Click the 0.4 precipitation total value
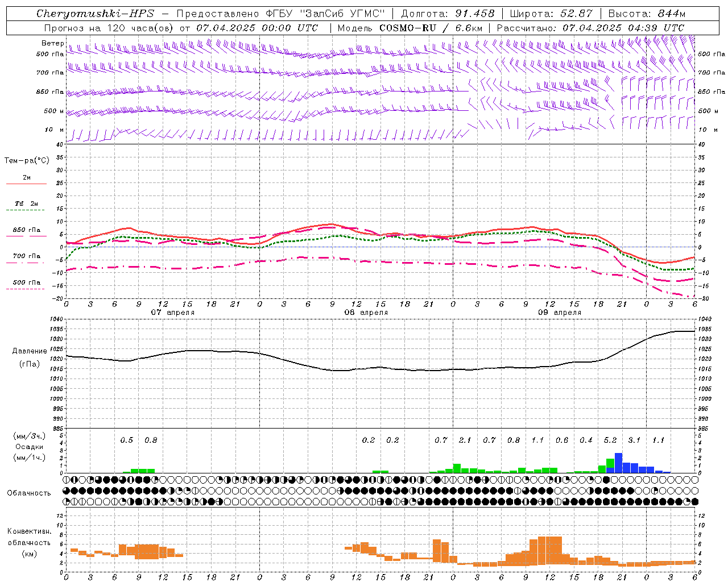The height and width of the screenshot is (582, 728). coord(586,440)
